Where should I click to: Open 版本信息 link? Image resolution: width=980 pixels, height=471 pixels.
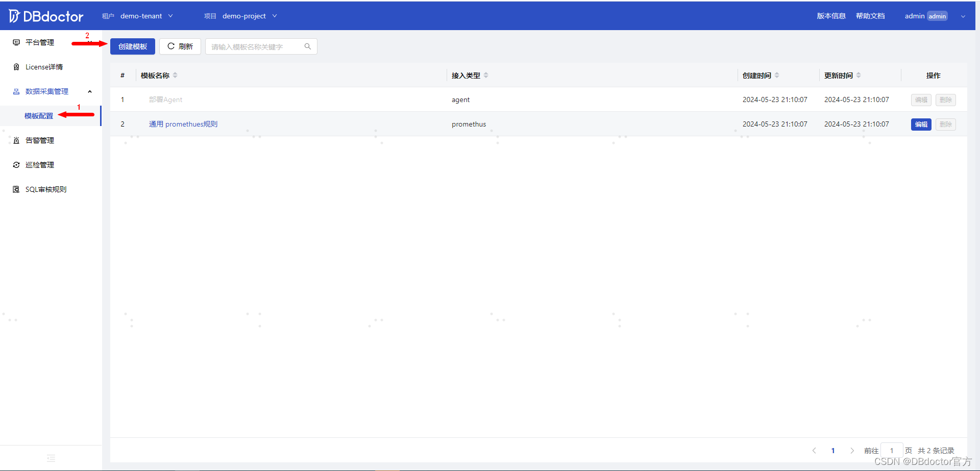pyautogui.click(x=831, y=16)
